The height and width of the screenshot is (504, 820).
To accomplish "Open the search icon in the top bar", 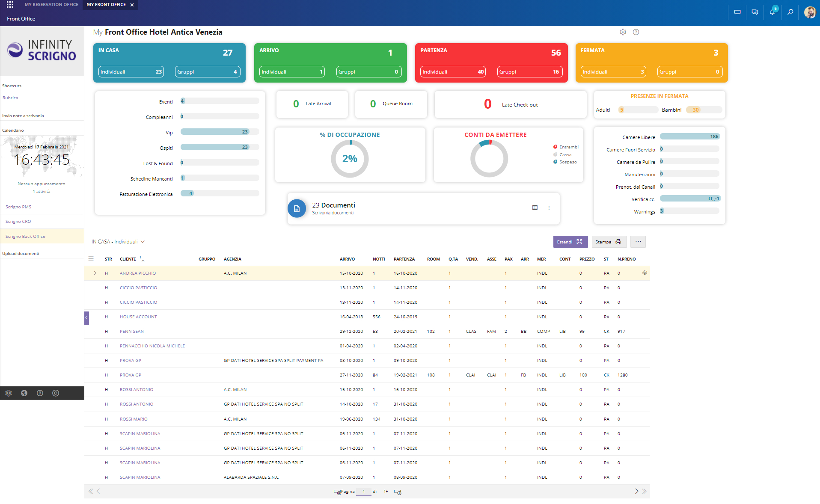I will click(x=790, y=12).
